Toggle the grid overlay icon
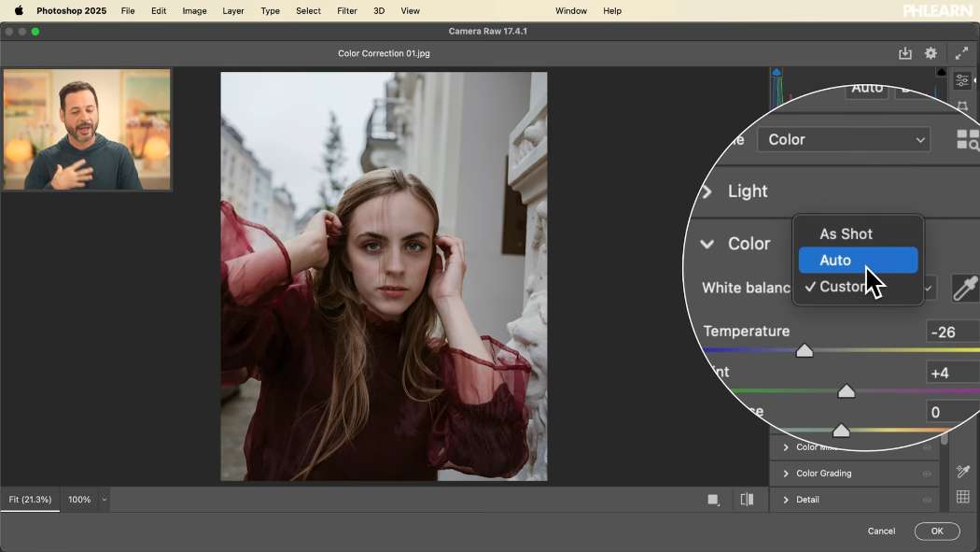Image resolution: width=980 pixels, height=552 pixels. 962,497
